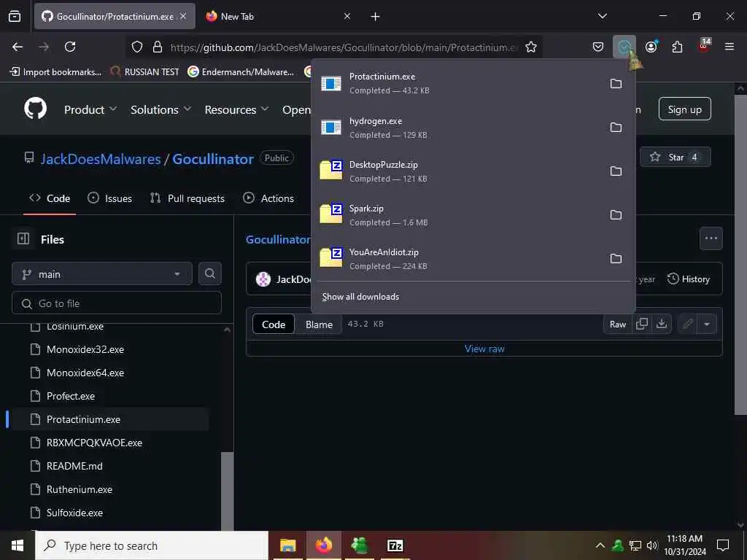Open the RUSSIAN TEST bookmark

[x=145, y=72]
